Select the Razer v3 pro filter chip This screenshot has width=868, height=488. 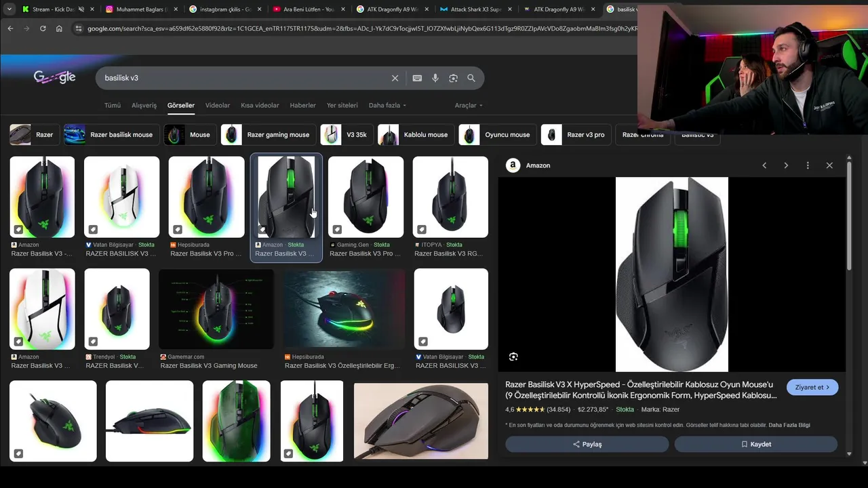[x=575, y=135]
